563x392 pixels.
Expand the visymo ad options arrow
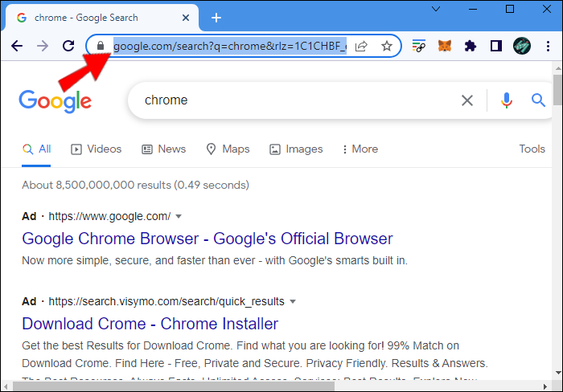tap(293, 302)
